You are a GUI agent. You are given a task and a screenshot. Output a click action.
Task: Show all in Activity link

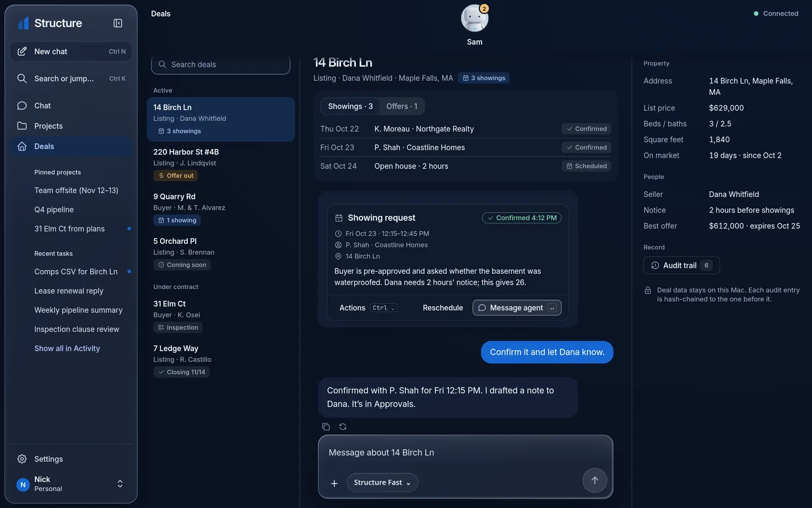click(67, 348)
